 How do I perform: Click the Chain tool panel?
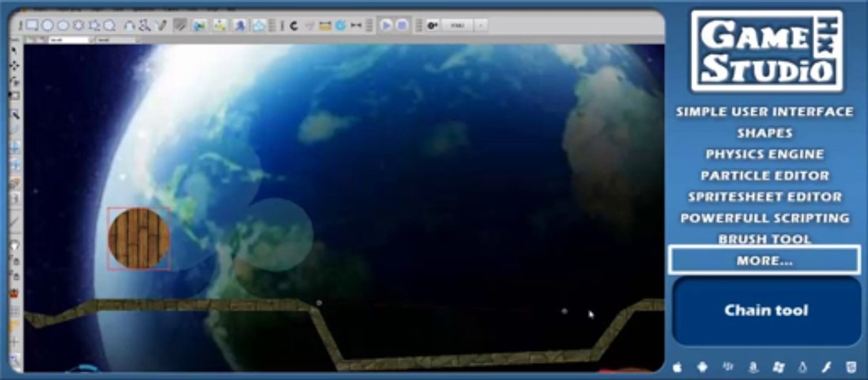pyautogui.click(x=766, y=311)
